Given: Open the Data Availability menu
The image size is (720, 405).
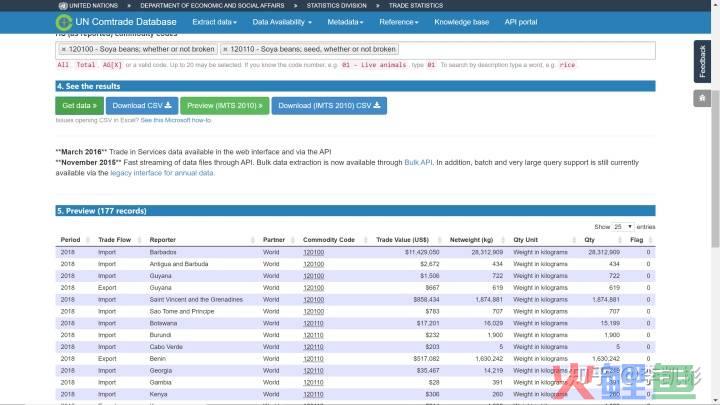Looking at the screenshot, I should (x=282, y=22).
